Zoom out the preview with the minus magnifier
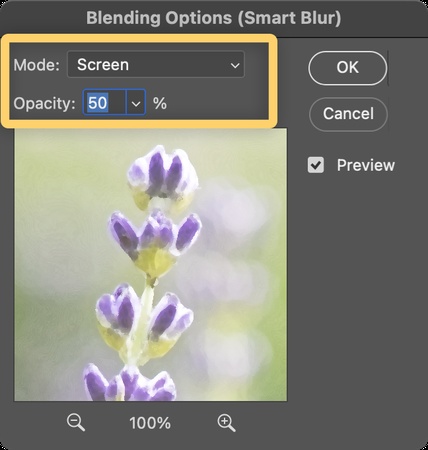The width and height of the screenshot is (428, 450). tap(76, 422)
